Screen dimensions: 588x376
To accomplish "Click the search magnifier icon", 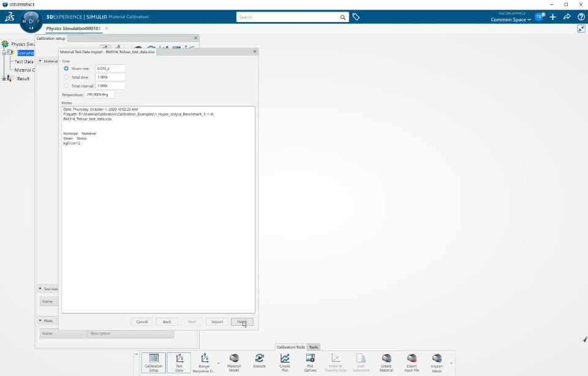I will [342, 17].
